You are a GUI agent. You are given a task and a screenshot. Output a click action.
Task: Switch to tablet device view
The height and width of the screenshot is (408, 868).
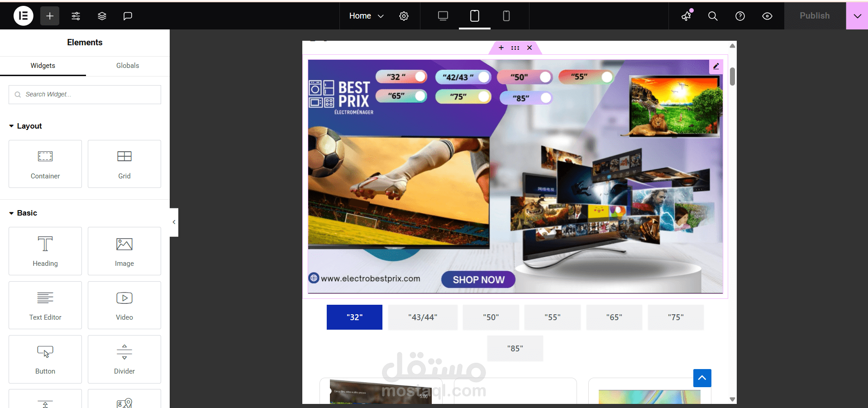pos(475,16)
